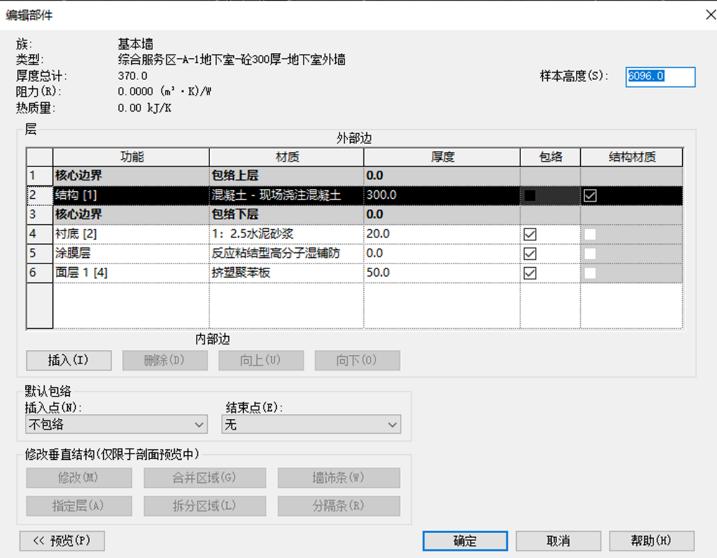This screenshot has height=558, width=717.
Task: Open help with 帮助(H) button
Action: click(652, 541)
